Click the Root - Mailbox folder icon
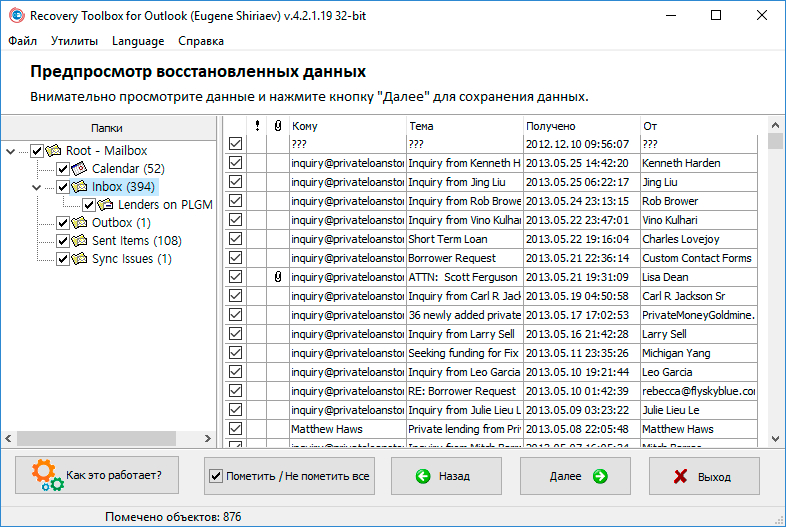Screen dimensions: 786x527 [53, 150]
